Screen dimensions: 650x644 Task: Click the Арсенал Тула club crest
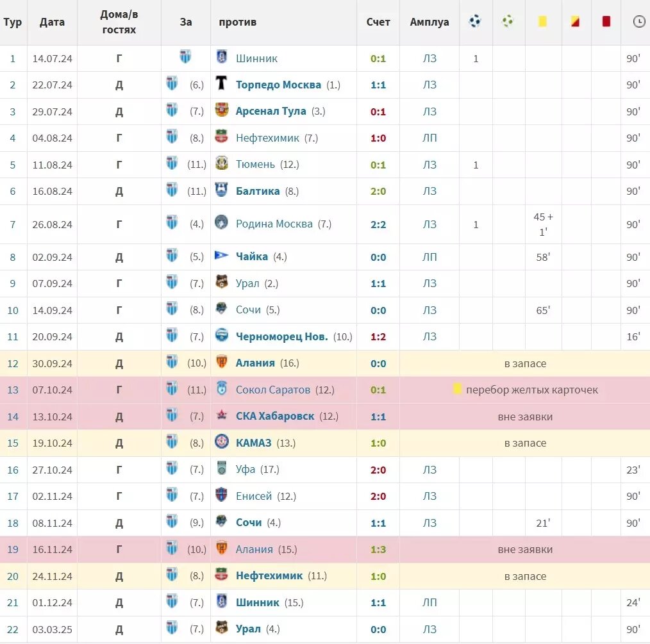pyautogui.click(x=222, y=110)
